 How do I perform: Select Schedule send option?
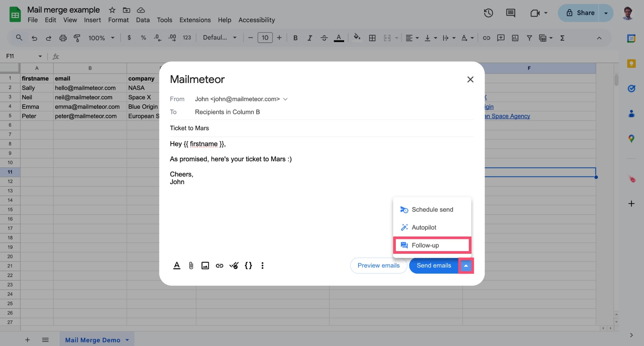point(432,210)
